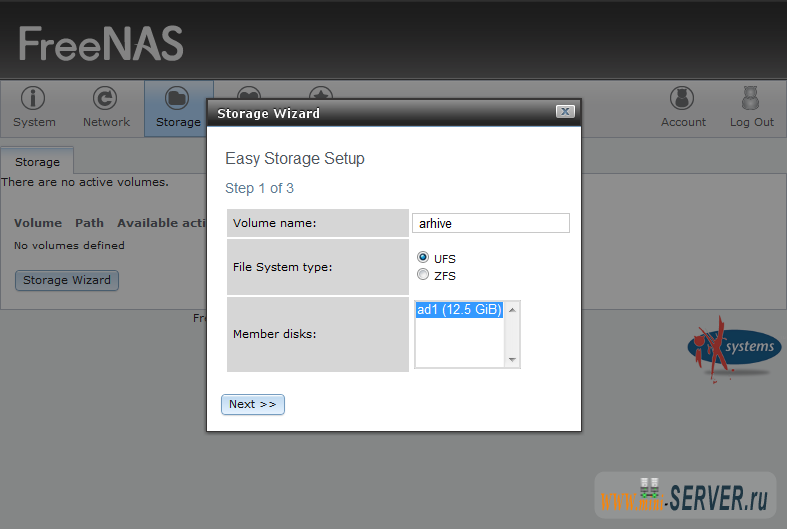Click the Storage Wizard button in background page

coord(67,280)
